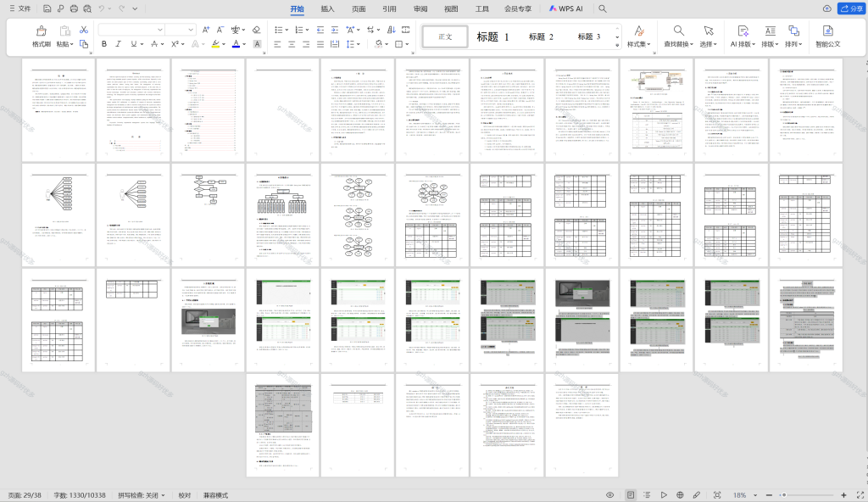Apply yellow text highlight color
The height and width of the screenshot is (502, 868).
[215, 44]
